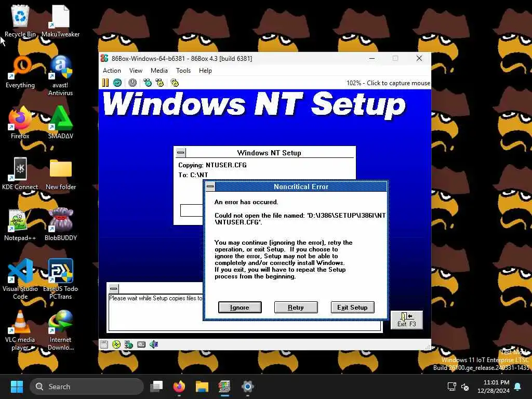Click the Exit F3 button
Image resolution: width=532 pixels, height=399 pixels.
pos(406,320)
